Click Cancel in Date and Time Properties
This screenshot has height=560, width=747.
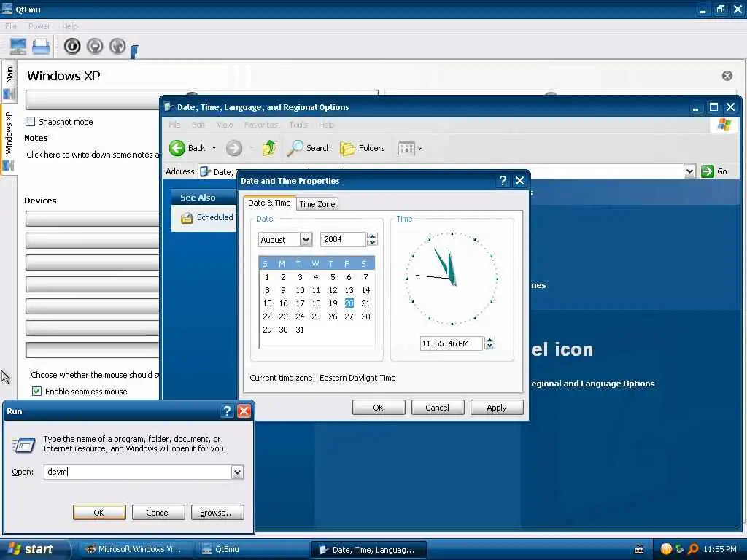pyautogui.click(x=438, y=408)
